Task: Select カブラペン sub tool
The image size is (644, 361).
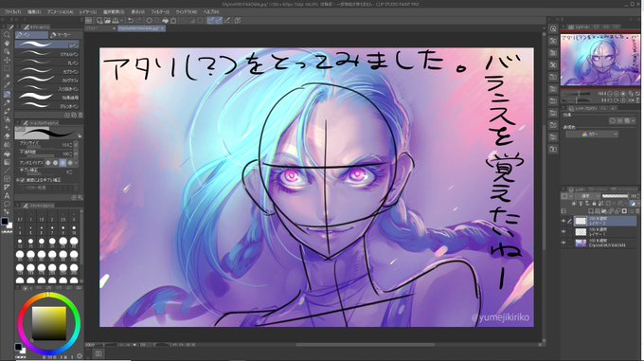Action: click(x=46, y=71)
